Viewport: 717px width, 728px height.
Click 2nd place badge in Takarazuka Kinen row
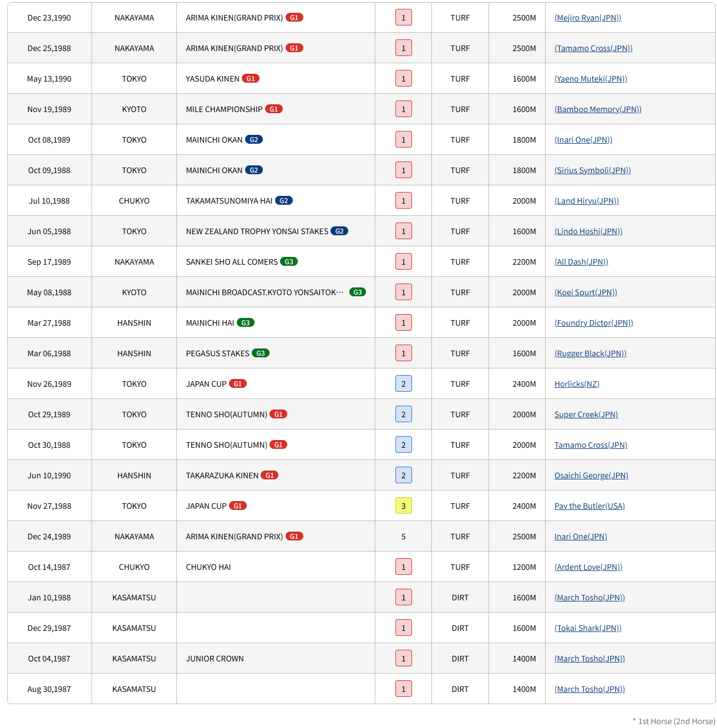tap(404, 476)
